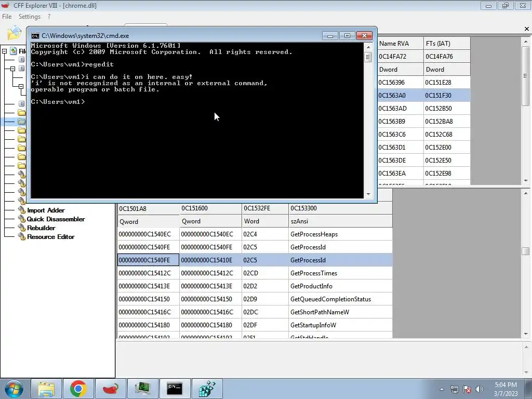Open Resource Editor tree item
532x399 pixels.
pos(51,237)
